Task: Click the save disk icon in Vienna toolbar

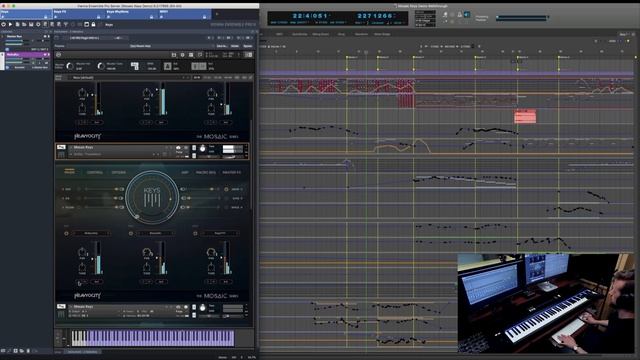Action: coord(31,24)
